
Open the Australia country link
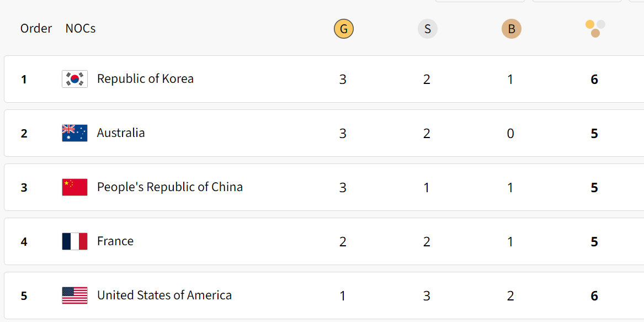tap(121, 133)
